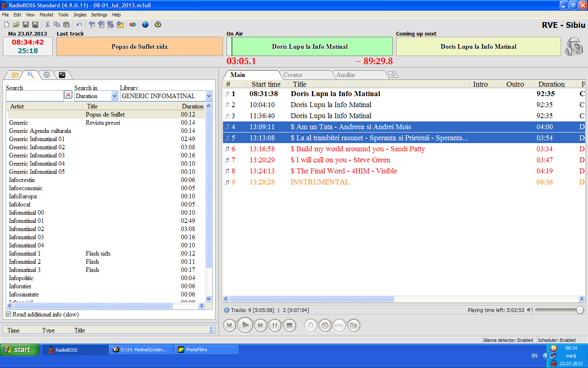Expand the Search in Duration dropdown

click(114, 96)
